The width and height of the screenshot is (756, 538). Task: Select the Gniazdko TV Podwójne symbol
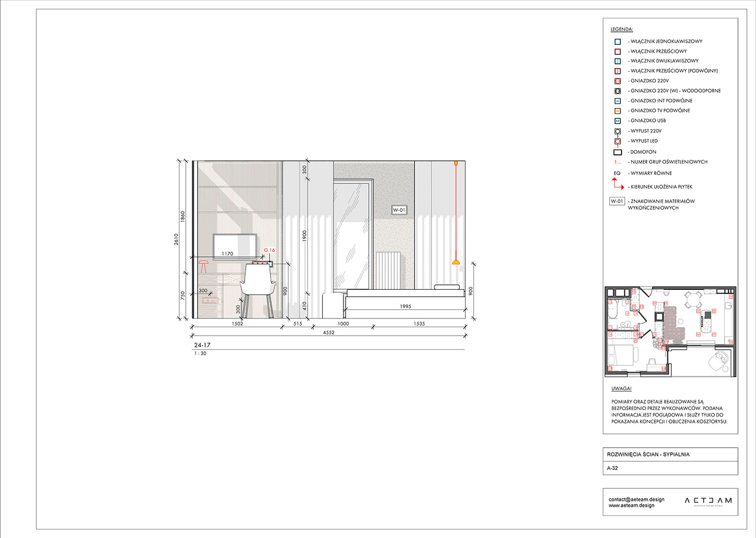617,111
